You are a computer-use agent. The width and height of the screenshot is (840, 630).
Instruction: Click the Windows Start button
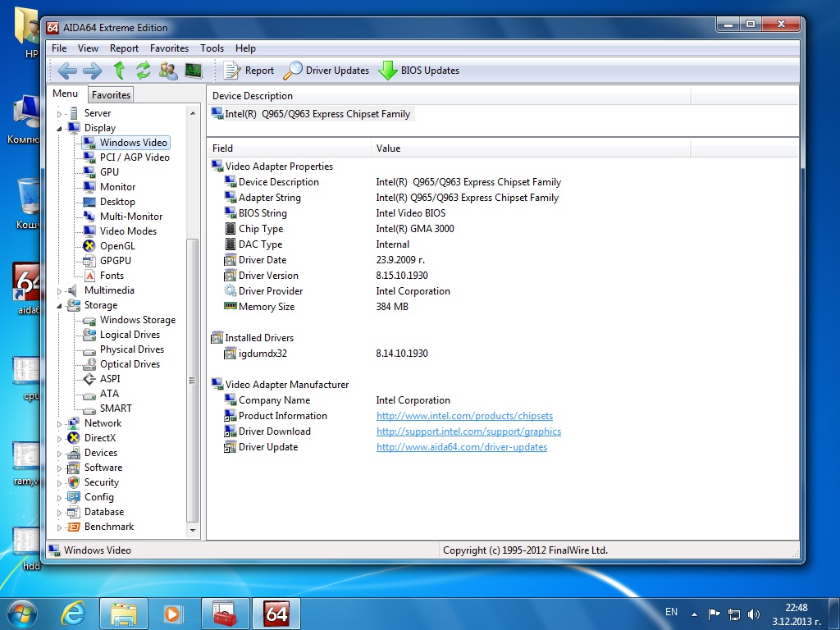coord(22,614)
